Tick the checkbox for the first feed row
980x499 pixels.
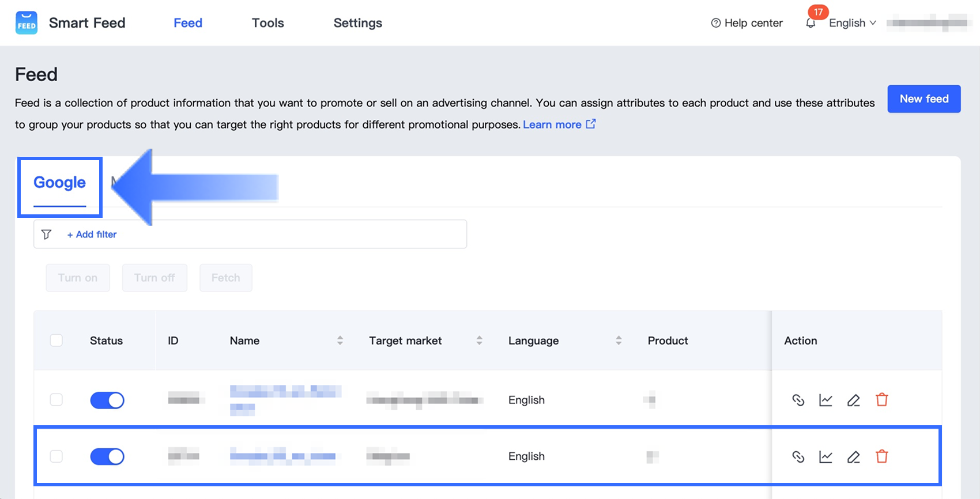point(56,400)
